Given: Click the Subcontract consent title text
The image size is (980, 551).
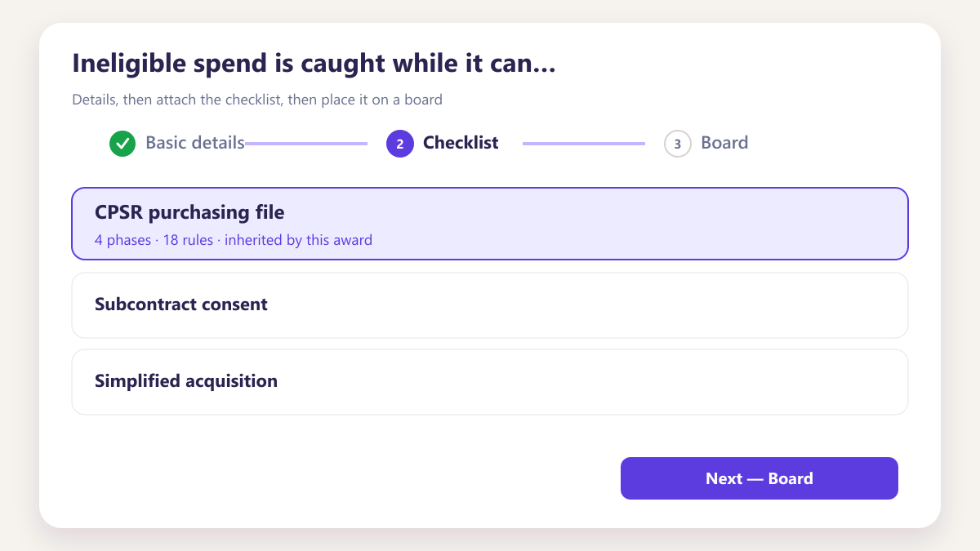Looking at the screenshot, I should 181,304.
